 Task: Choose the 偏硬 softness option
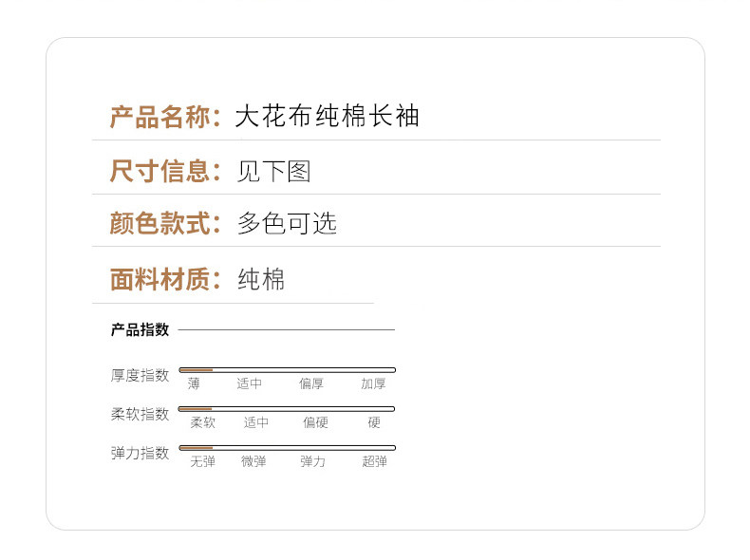point(315,422)
